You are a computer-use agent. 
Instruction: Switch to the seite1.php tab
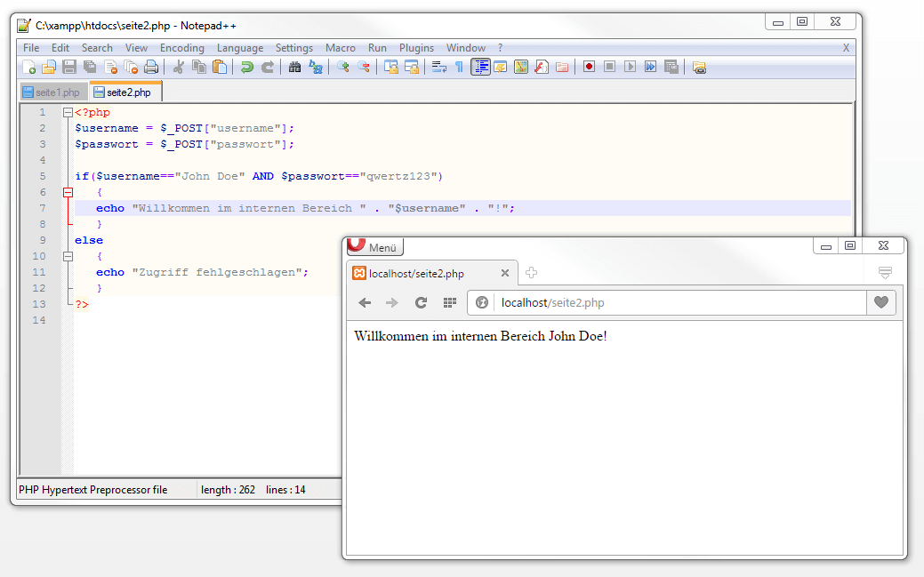click(x=53, y=92)
